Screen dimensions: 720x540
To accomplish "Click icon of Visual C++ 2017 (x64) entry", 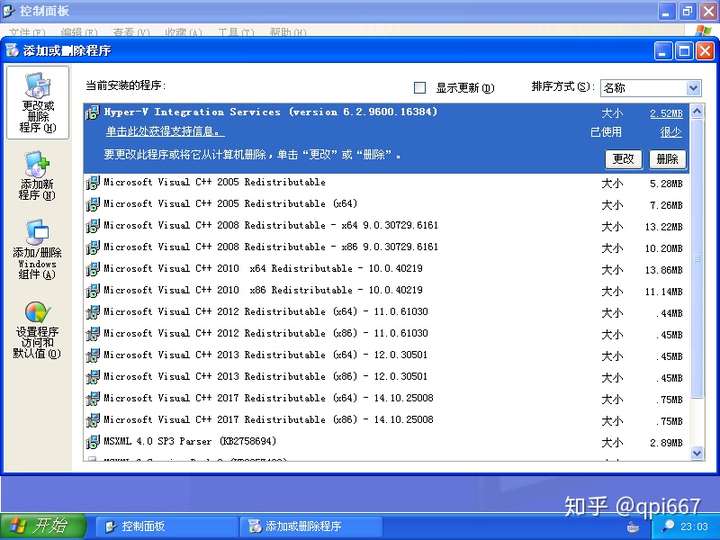I will [x=92, y=398].
